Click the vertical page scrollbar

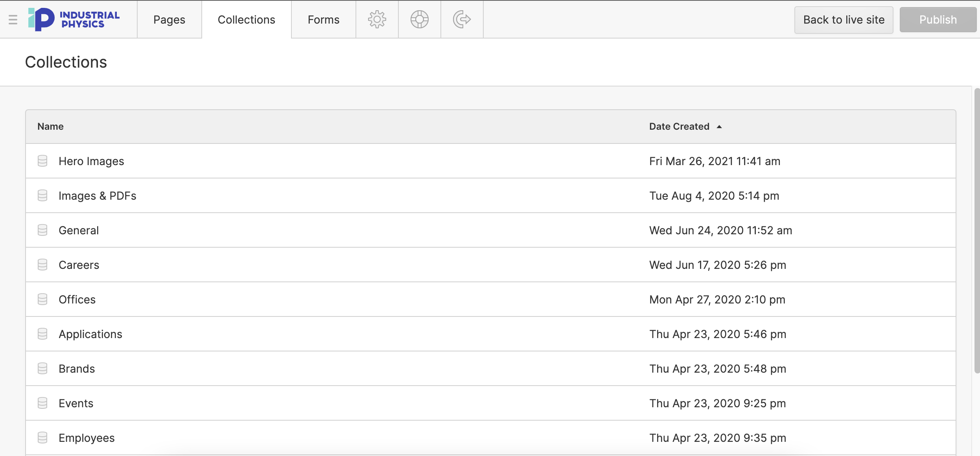976,231
